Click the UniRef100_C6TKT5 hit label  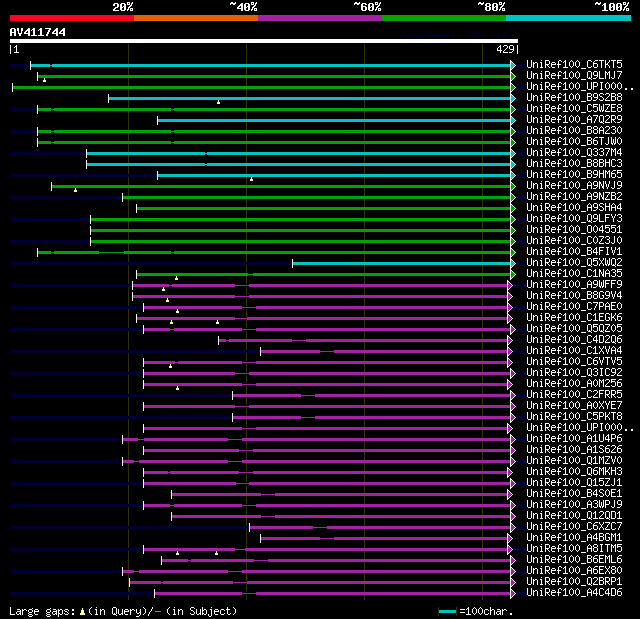(x=574, y=64)
